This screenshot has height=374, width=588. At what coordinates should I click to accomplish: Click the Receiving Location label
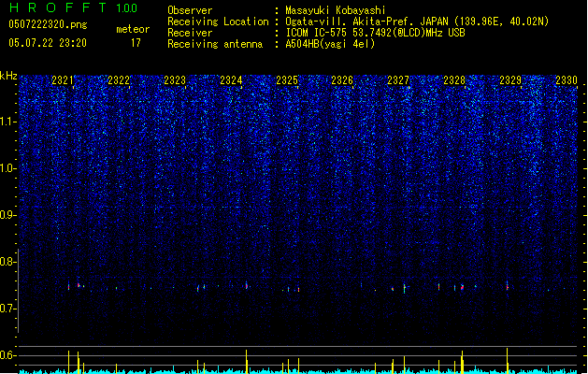click(x=218, y=22)
